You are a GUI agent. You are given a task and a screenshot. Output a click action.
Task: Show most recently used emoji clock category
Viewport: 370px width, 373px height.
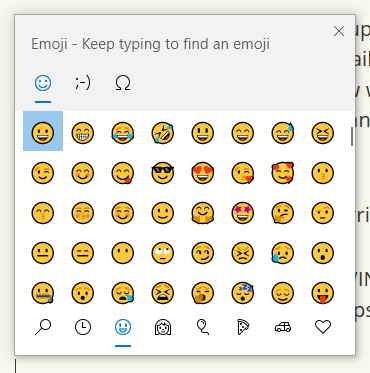click(83, 327)
